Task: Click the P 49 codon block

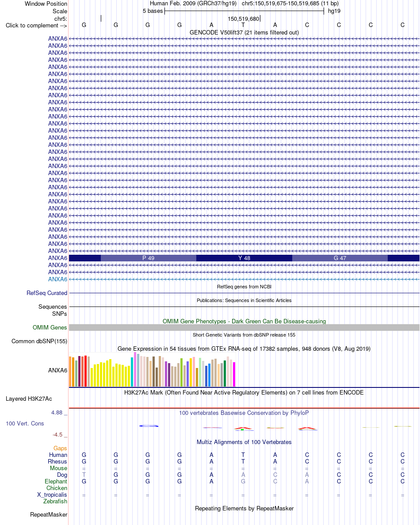Action: pos(148,258)
